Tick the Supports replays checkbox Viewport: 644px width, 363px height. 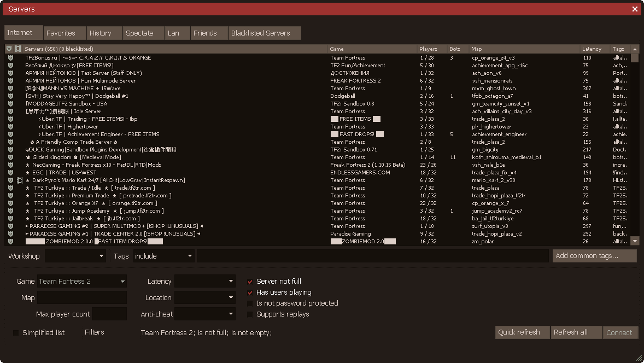click(x=250, y=314)
